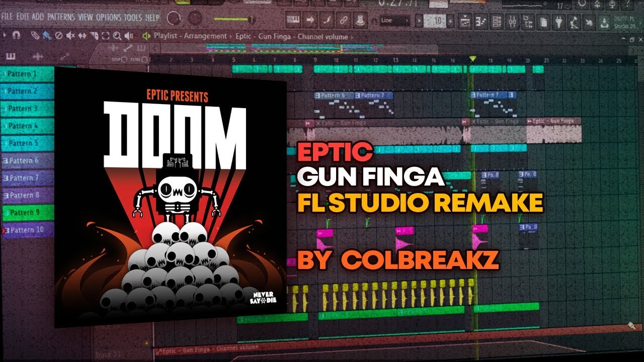The width and height of the screenshot is (644, 362).
Task: Click the second round knob after HELP
Action: [x=195, y=18]
